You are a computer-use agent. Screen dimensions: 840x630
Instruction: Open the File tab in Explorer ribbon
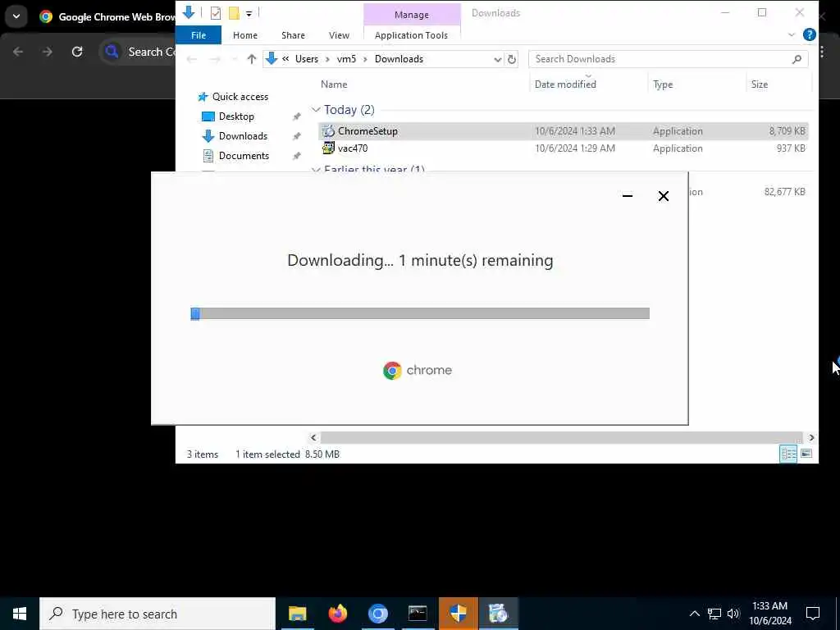tap(199, 35)
